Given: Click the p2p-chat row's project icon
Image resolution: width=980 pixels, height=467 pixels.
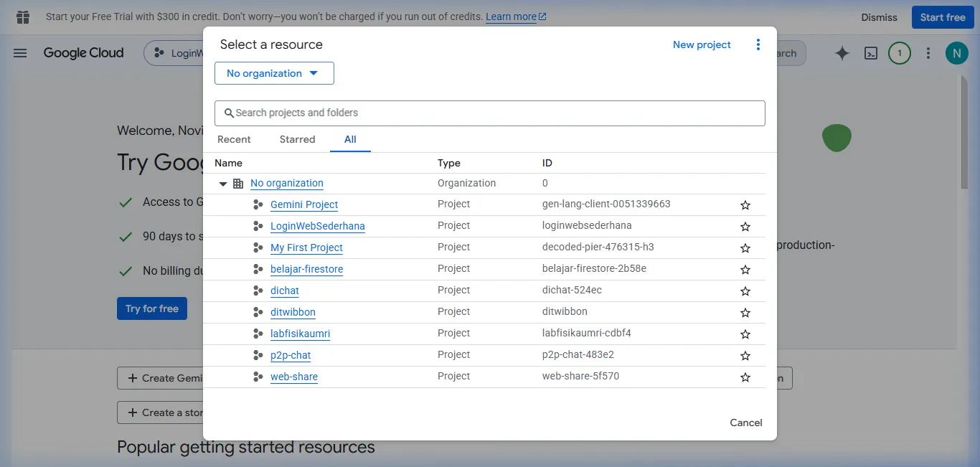Looking at the screenshot, I should pyautogui.click(x=258, y=355).
